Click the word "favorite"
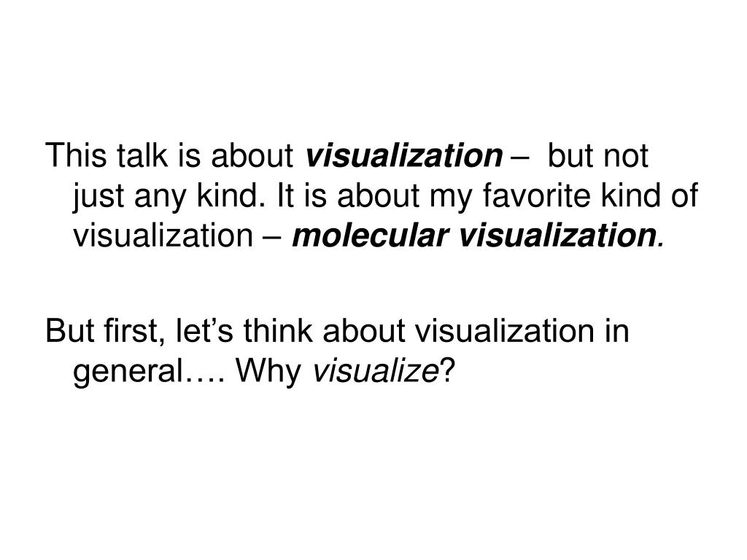 click(x=536, y=195)
